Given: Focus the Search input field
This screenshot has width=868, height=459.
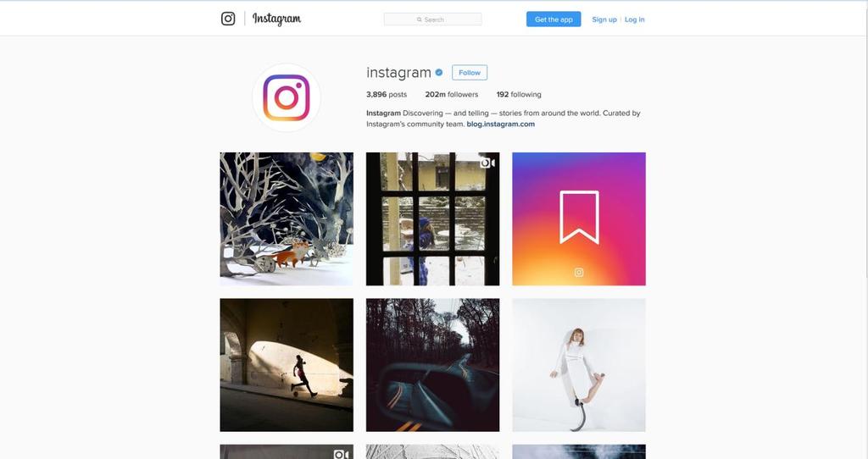Looking at the screenshot, I should (433, 19).
